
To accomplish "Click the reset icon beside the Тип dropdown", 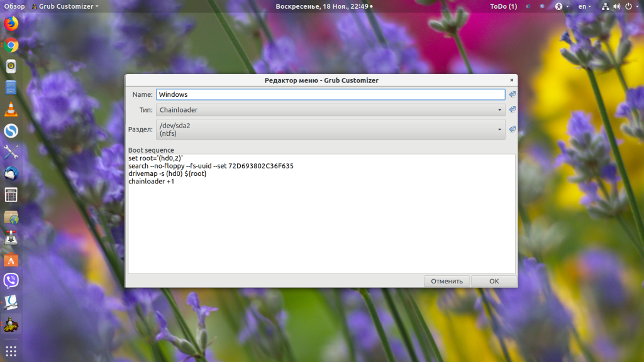I will [512, 109].
